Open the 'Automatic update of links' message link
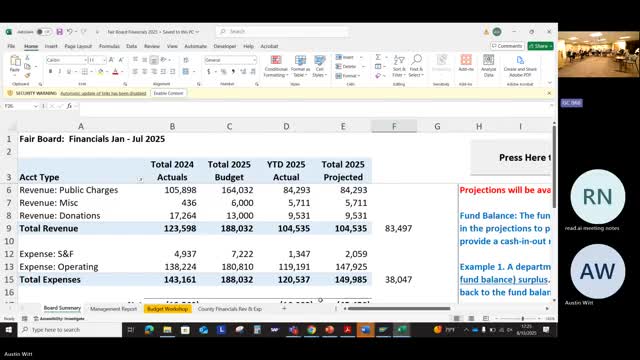 click(103, 93)
